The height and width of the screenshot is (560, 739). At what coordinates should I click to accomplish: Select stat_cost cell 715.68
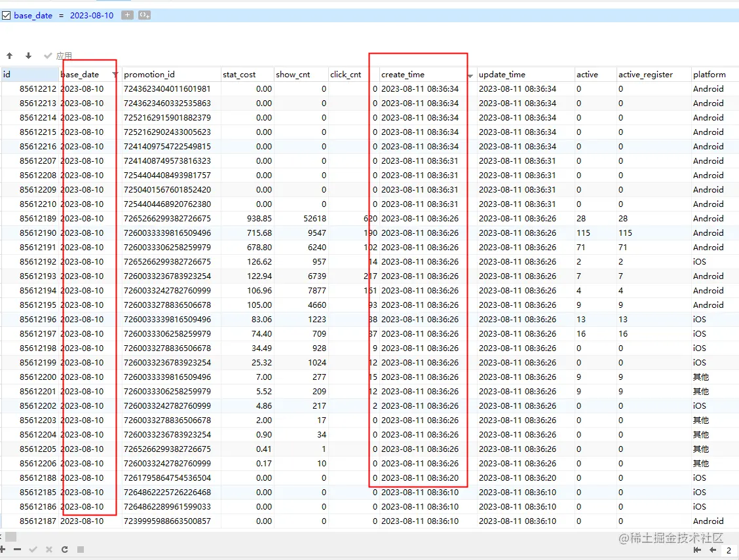coord(248,233)
